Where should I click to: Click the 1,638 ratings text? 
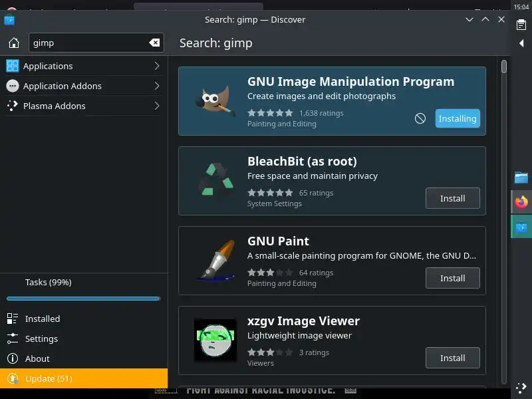tap(321, 113)
